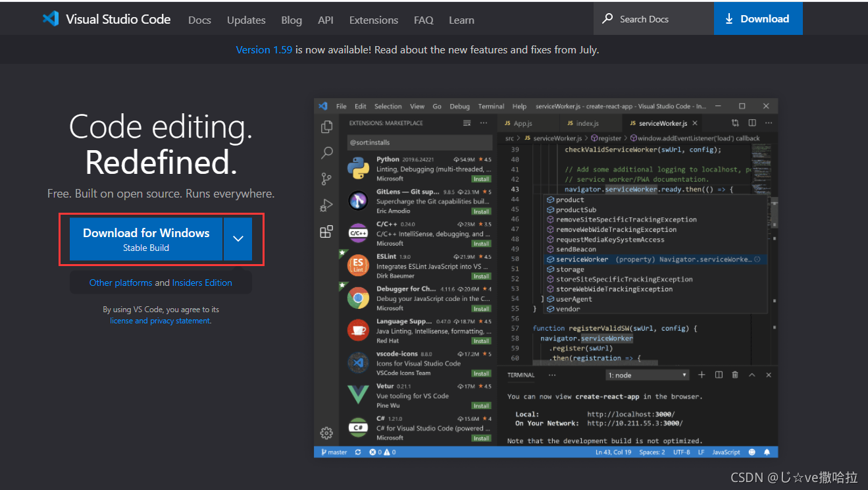This screenshot has height=490, width=868.
Task: Click 'Spaces: 2' in status bar
Action: pos(652,452)
